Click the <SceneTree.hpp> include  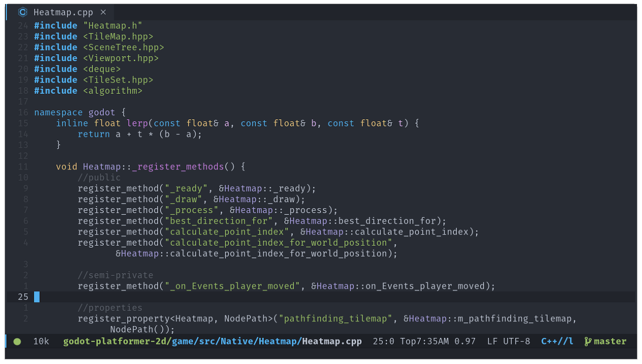[x=123, y=47]
